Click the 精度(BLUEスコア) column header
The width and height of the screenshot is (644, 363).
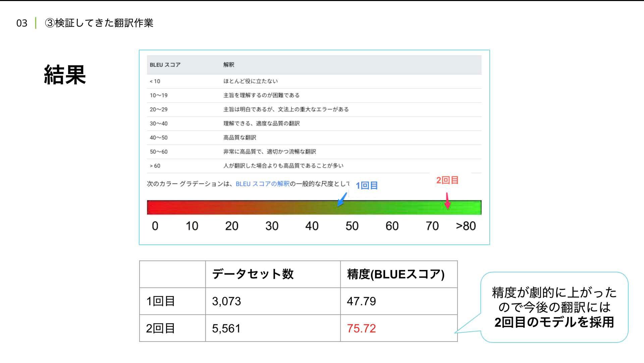pyautogui.click(x=395, y=274)
